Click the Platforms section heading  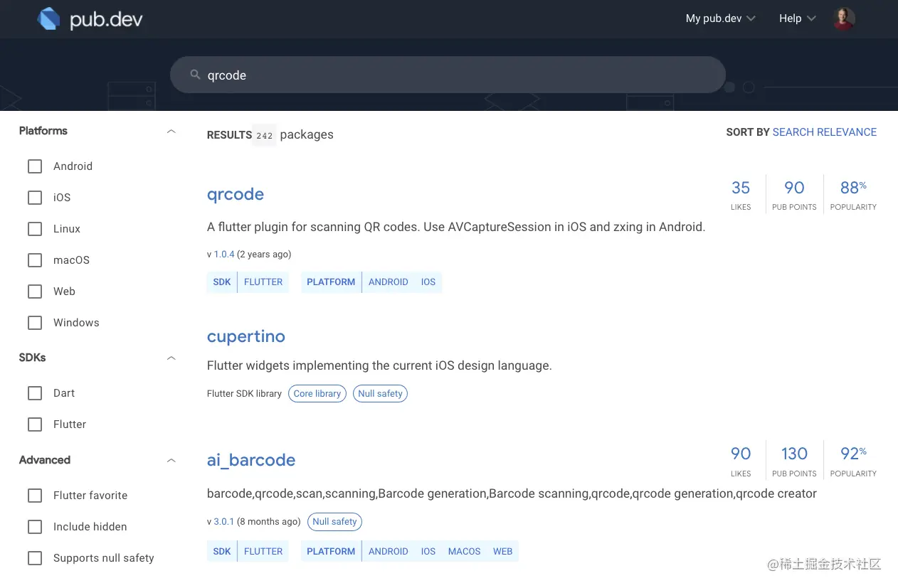[43, 131]
